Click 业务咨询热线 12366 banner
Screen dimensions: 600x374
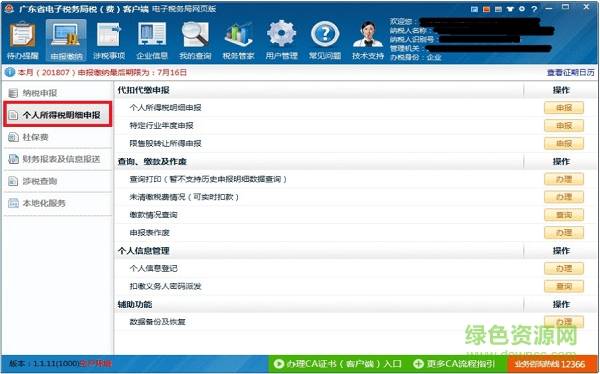tap(552, 364)
